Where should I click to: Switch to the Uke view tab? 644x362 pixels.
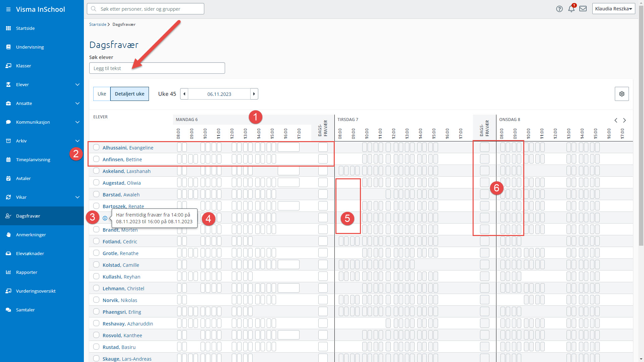[x=102, y=94]
